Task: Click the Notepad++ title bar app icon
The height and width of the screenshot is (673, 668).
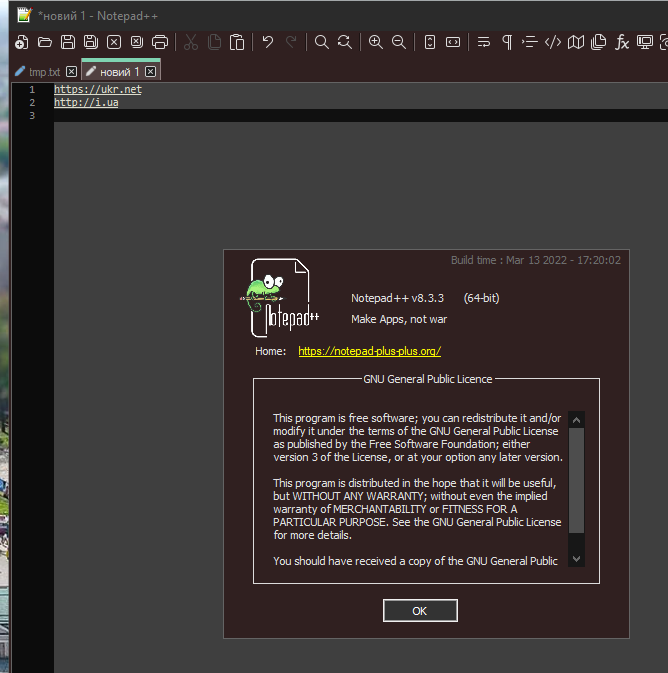Action: [x=24, y=15]
